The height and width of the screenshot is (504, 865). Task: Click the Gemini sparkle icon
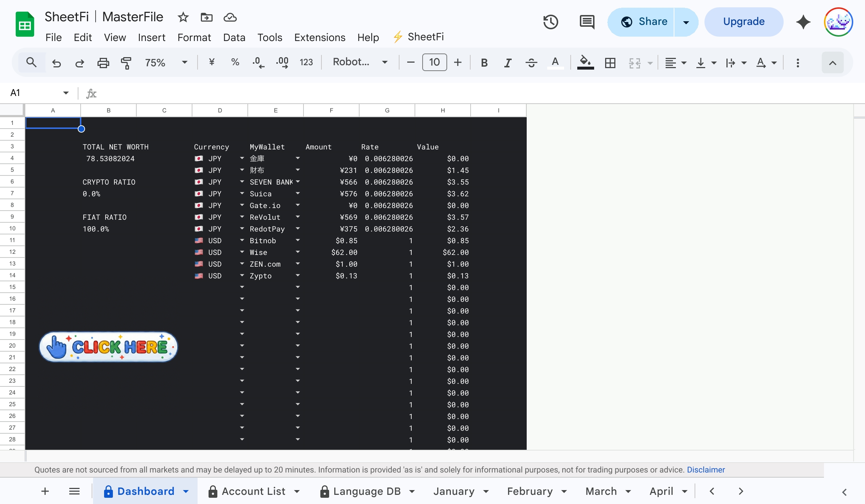click(803, 22)
